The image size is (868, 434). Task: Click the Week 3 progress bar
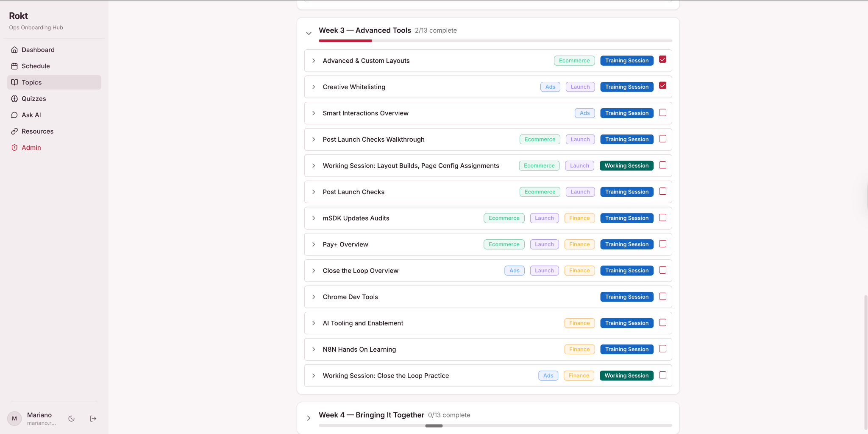495,41
